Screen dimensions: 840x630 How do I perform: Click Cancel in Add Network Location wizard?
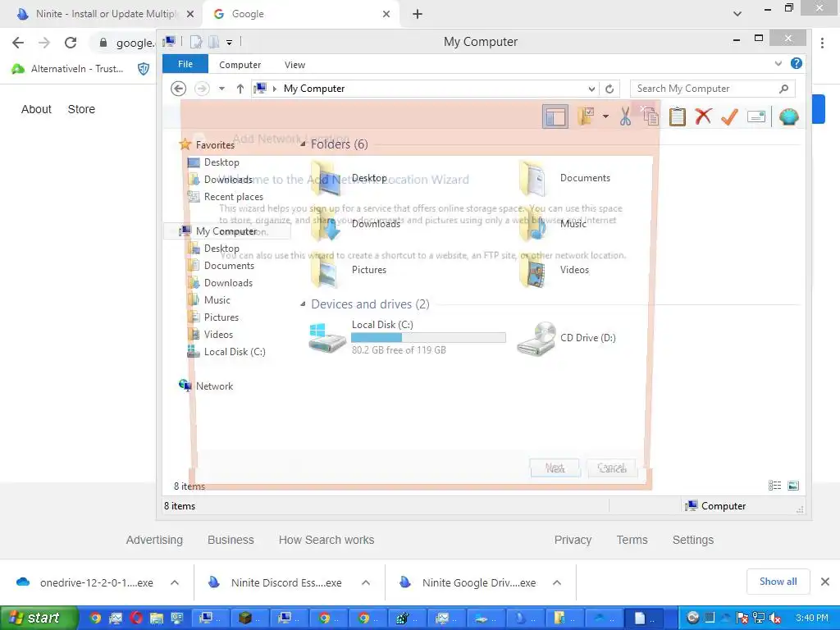pos(611,468)
